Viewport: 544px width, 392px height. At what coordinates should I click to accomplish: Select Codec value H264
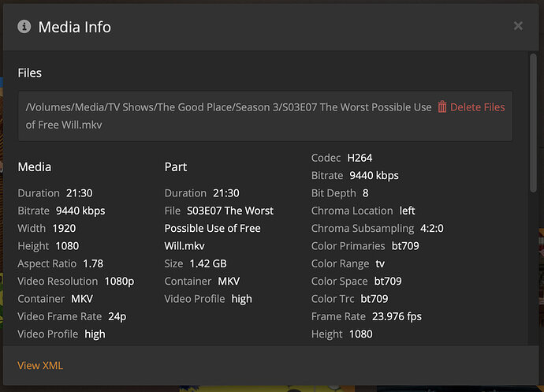[360, 158]
